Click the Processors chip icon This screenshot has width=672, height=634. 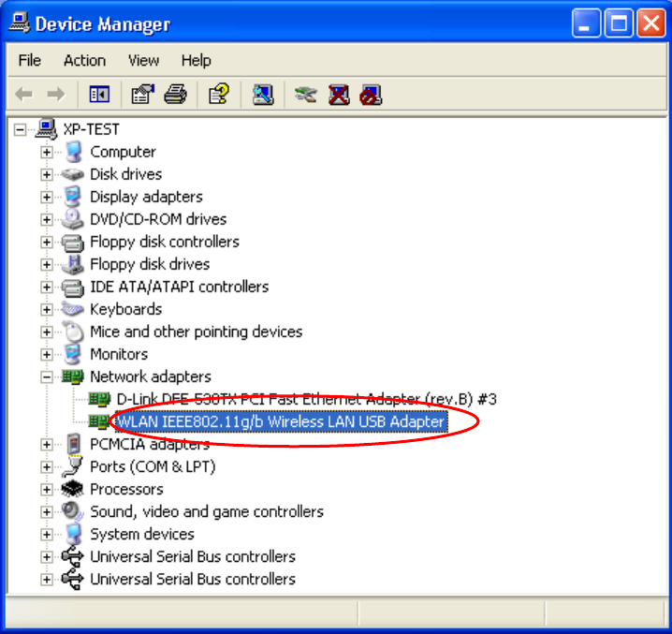(x=72, y=489)
